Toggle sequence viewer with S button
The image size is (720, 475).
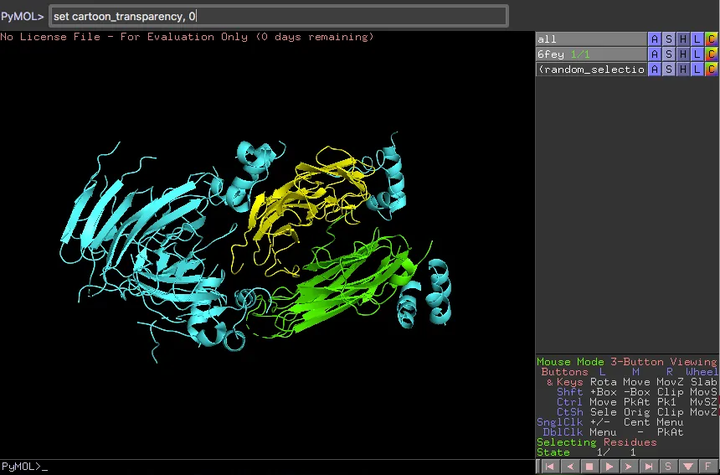pyautogui.click(x=668, y=467)
